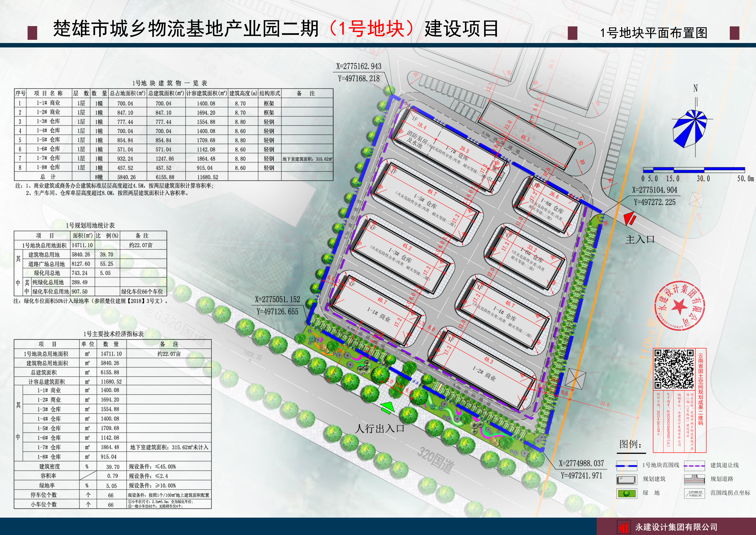The height and width of the screenshot is (535, 756).
Task: Click the 人行出入口 label text
Action: 380,428
